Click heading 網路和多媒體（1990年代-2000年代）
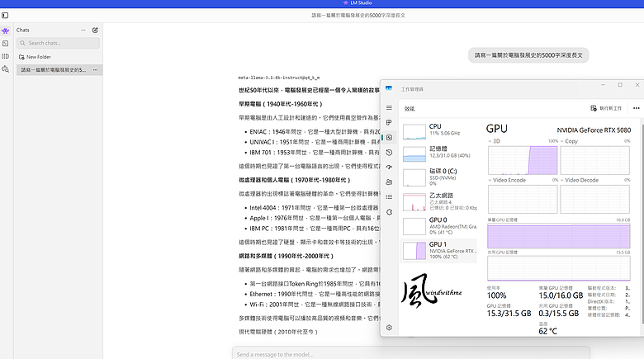The height and width of the screenshot is (359, 644). coord(286,257)
